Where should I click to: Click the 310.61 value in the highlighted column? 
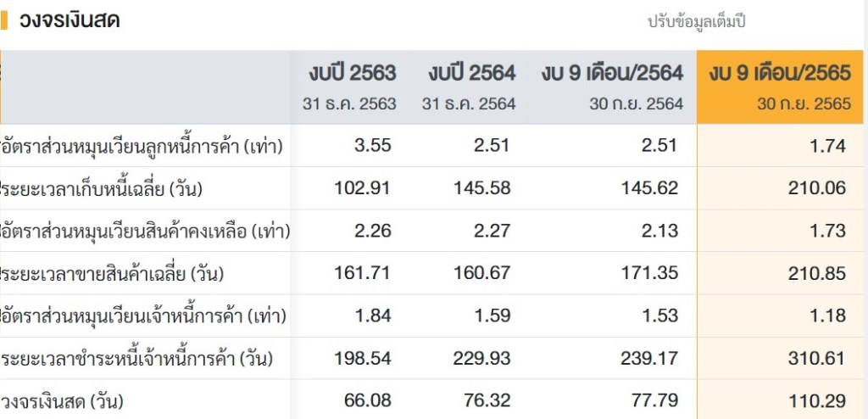tap(817, 359)
